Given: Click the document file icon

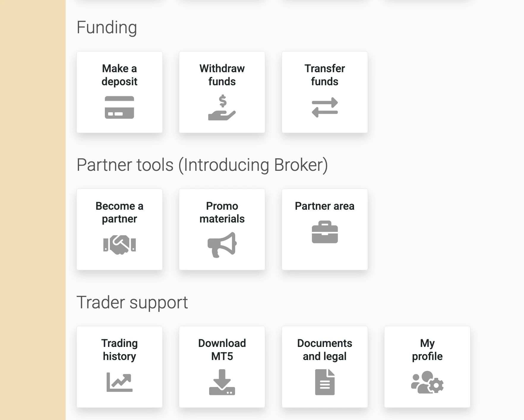Looking at the screenshot, I should pos(325,382).
